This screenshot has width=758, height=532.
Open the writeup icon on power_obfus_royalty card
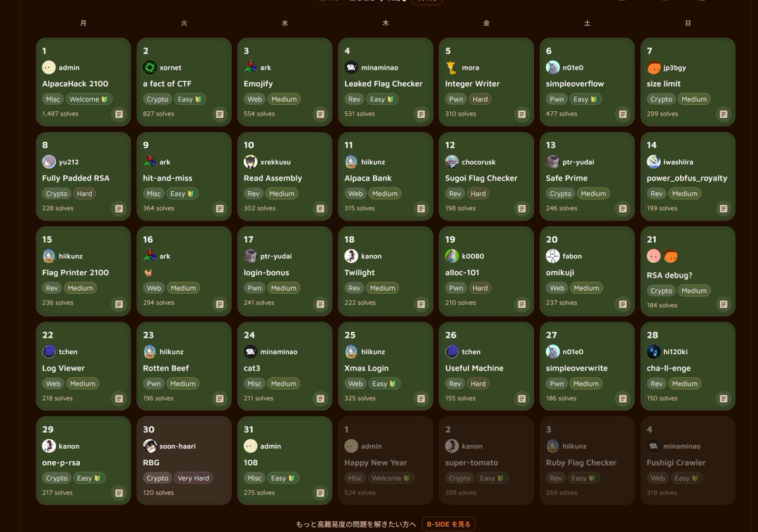tap(723, 209)
